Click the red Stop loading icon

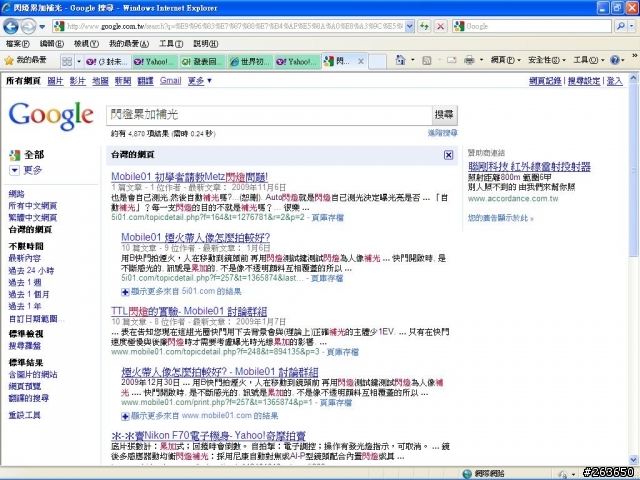[440, 27]
